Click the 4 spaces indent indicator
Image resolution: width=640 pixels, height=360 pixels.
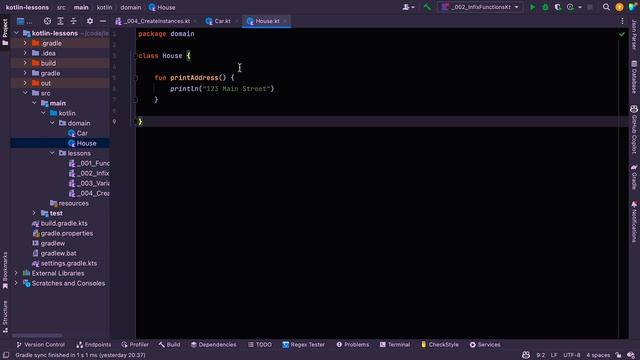[x=598, y=355]
